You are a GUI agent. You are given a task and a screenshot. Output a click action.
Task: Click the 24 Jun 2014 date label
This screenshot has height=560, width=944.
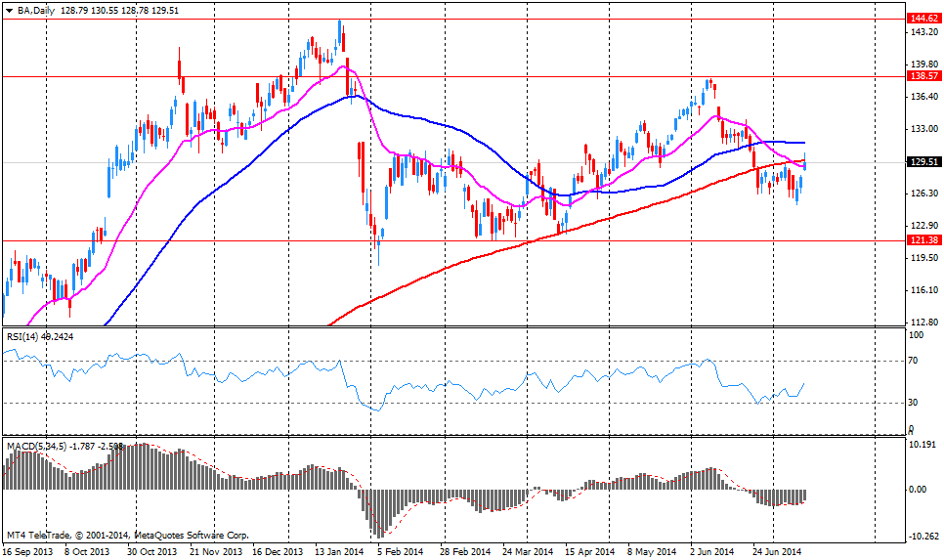pyautogui.click(x=779, y=552)
